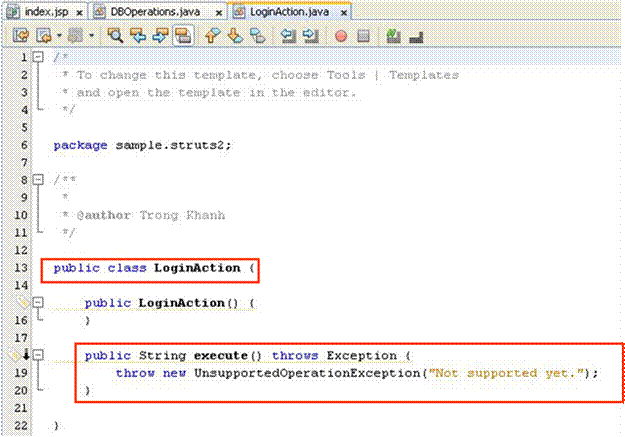Image resolution: width=625 pixels, height=437 pixels.
Task: Click 'To change this template' comment line
Action: pos(260,75)
